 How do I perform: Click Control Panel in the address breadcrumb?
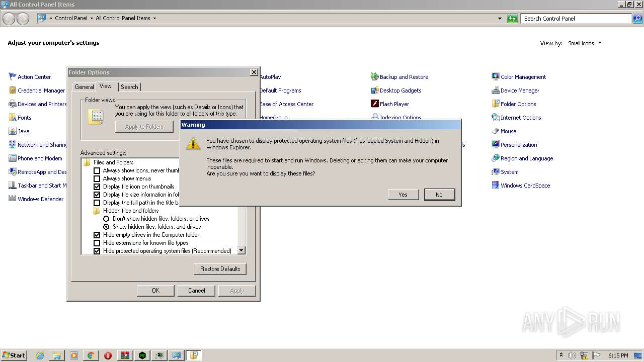click(x=71, y=18)
